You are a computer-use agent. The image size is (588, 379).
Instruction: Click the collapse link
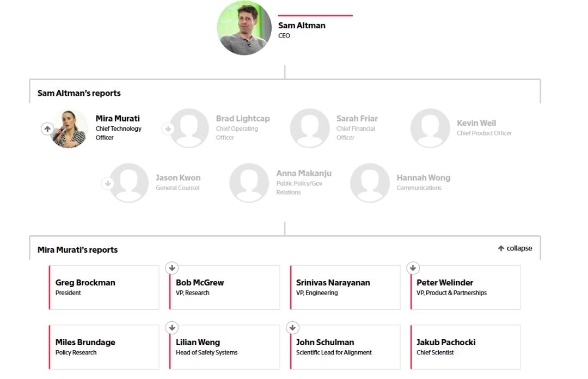tap(515, 248)
